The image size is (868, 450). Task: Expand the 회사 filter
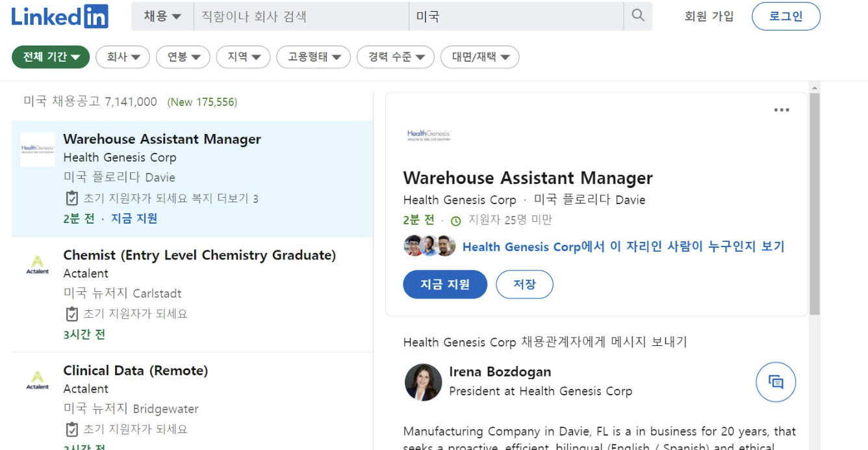(123, 57)
